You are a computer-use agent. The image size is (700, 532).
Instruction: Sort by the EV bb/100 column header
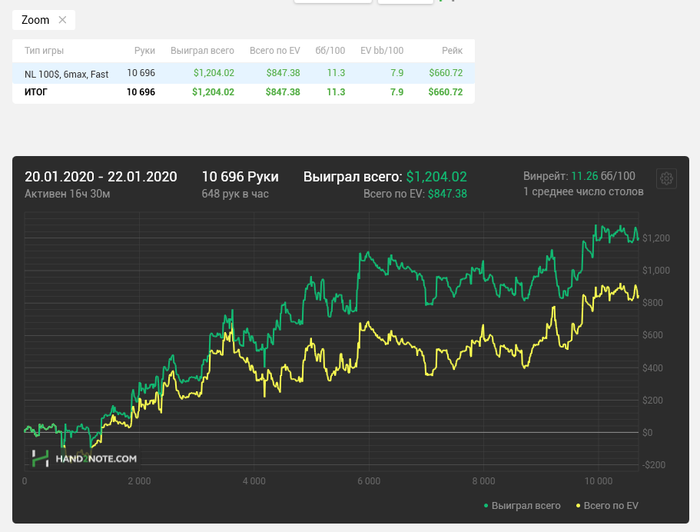[382, 51]
